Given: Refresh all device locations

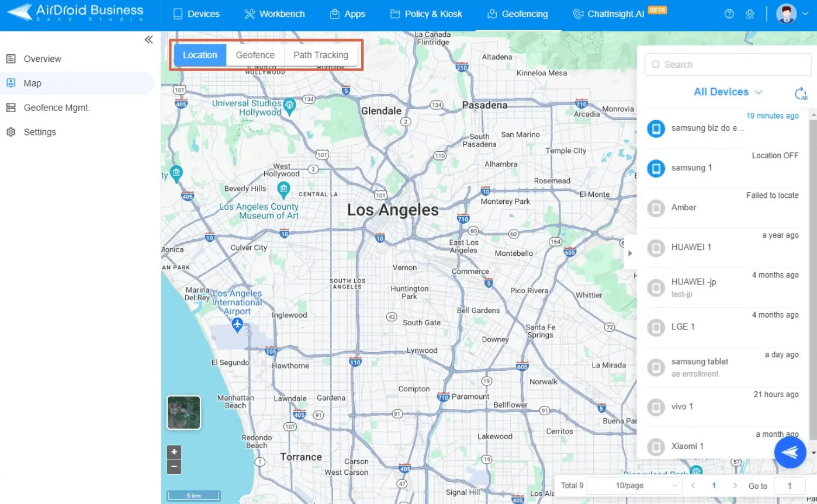Looking at the screenshot, I should click(x=799, y=92).
